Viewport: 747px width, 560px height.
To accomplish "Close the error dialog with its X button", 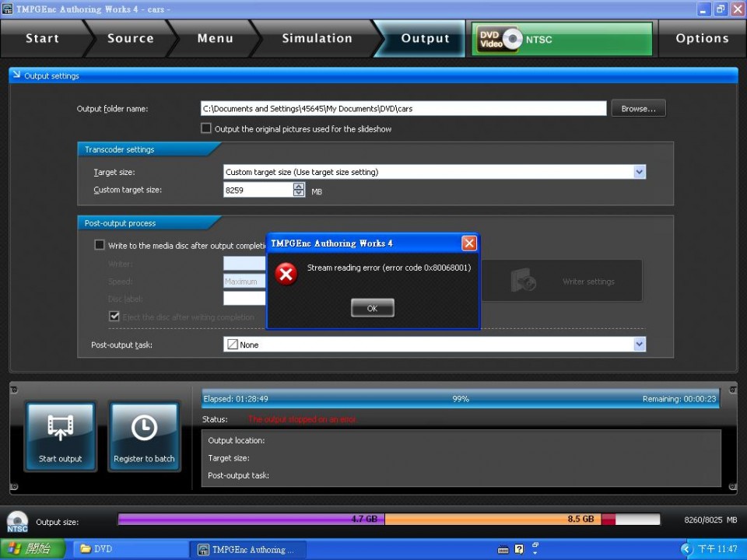I will tap(469, 243).
